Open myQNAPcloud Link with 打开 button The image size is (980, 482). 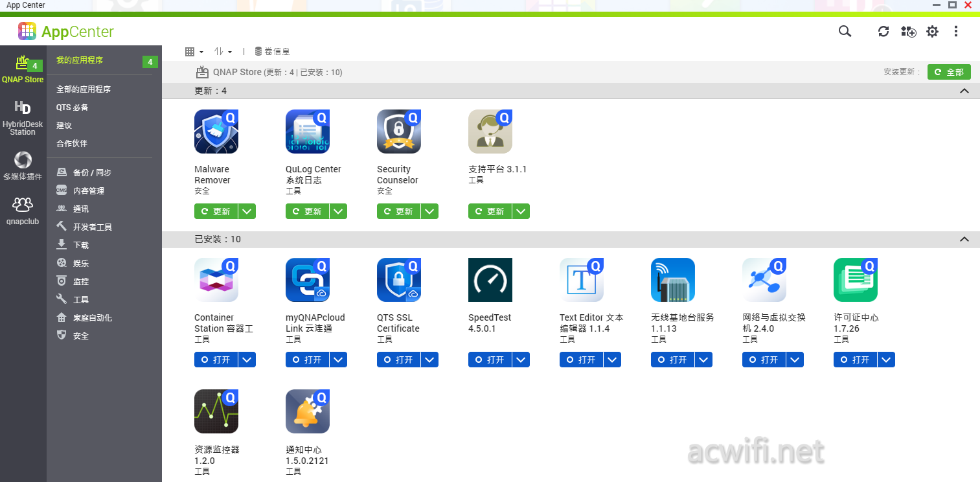point(308,360)
